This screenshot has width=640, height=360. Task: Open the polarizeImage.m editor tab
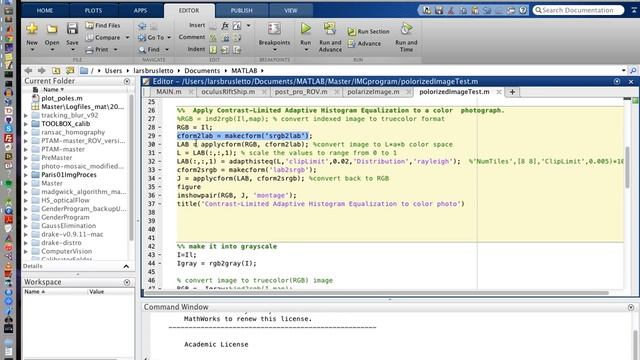(x=373, y=92)
